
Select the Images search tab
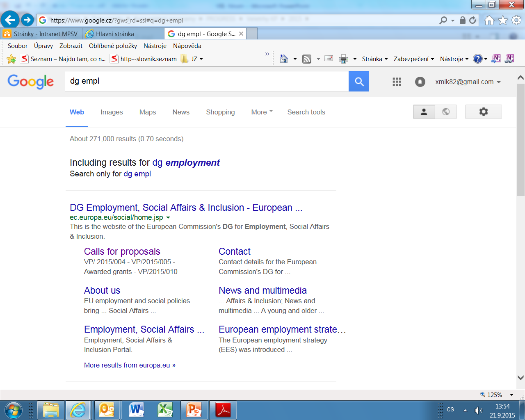pos(112,112)
